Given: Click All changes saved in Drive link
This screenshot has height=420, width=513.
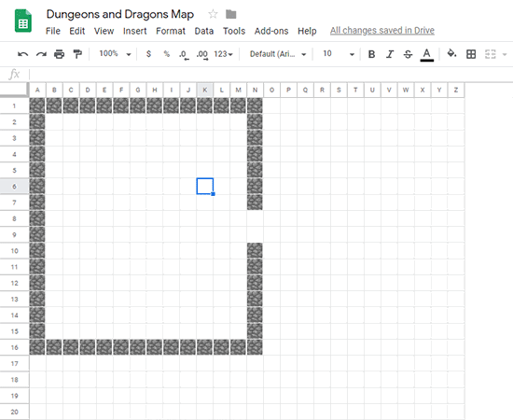Looking at the screenshot, I should 382,31.
